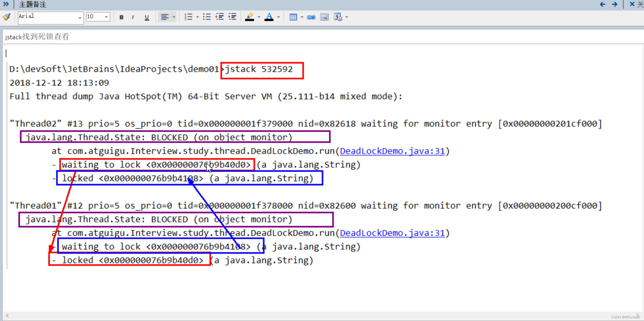This screenshot has height=321, width=644.
Task: Insert a hyperlink using the chain icon
Action: pos(311,17)
